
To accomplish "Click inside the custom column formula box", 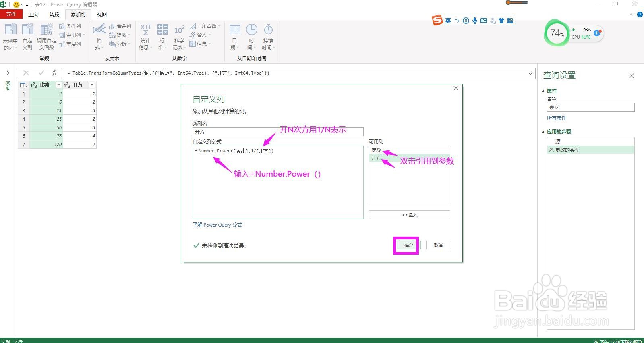I will click(x=278, y=183).
